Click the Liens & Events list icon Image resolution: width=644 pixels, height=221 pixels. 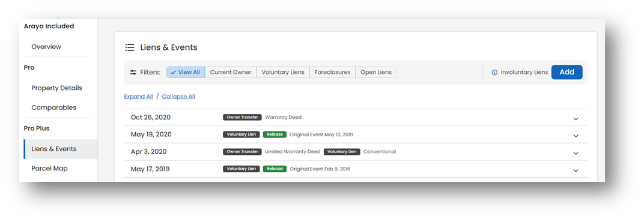130,47
